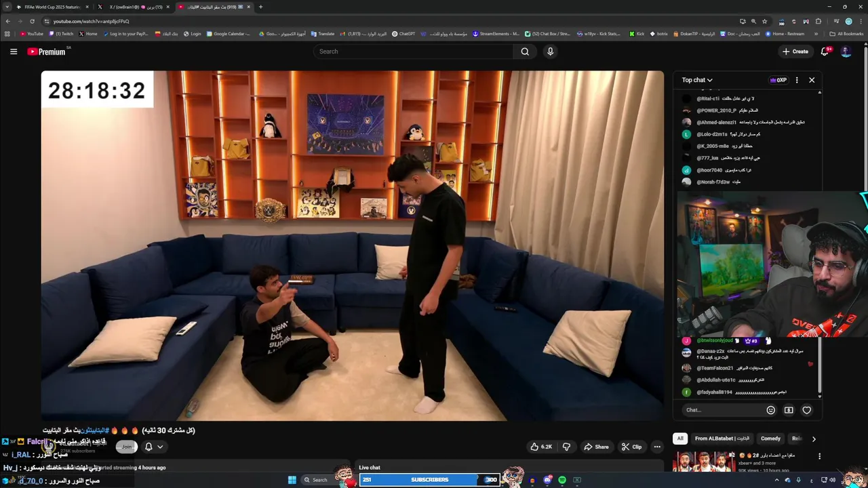The image size is (868, 488).
Task: Click the 0XP crown badge in chat
Action: [x=778, y=80]
